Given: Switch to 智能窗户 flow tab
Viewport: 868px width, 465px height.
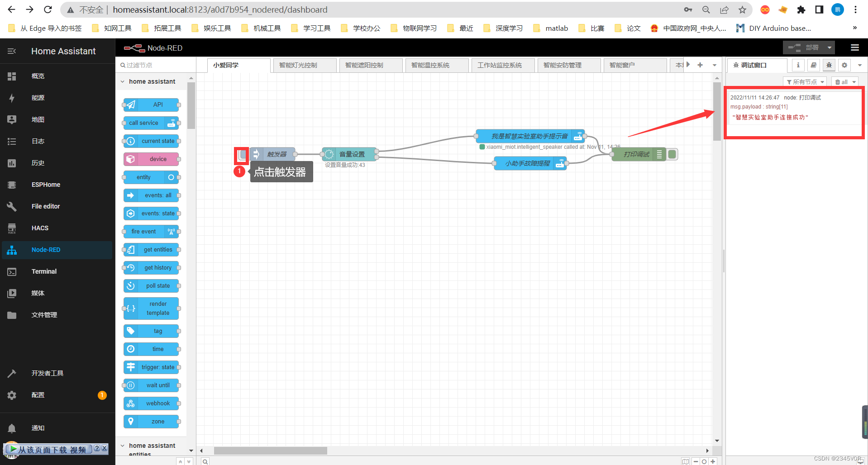Looking at the screenshot, I should click(635, 65).
